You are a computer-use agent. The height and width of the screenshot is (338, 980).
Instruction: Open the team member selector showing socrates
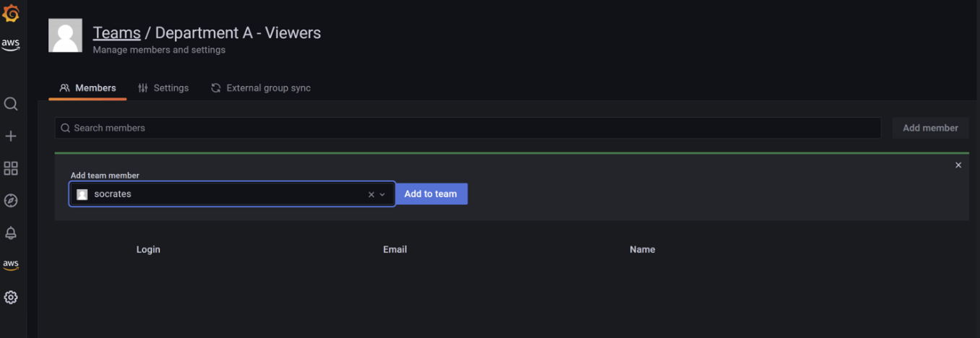tap(217, 194)
